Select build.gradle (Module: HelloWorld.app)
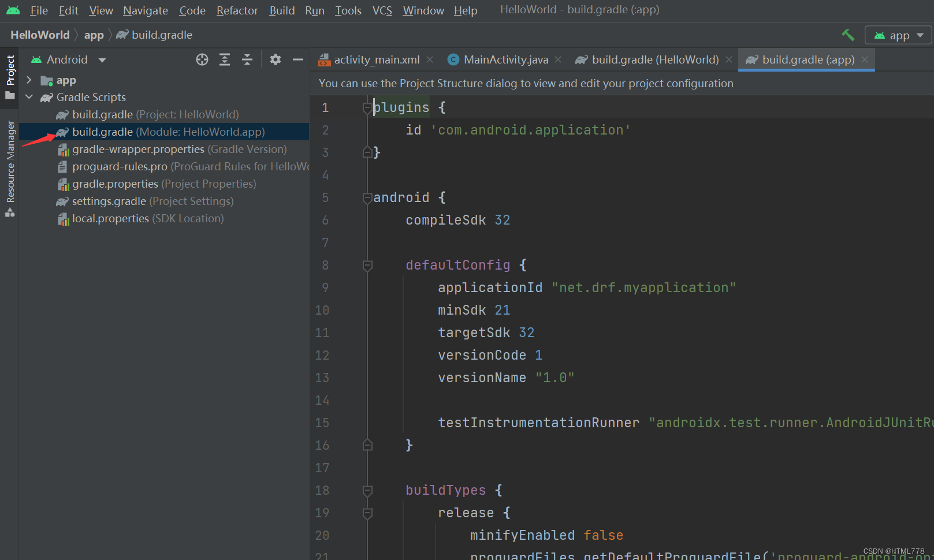Image resolution: width=934 pixels, height=560 pixels. pos(164,132)
